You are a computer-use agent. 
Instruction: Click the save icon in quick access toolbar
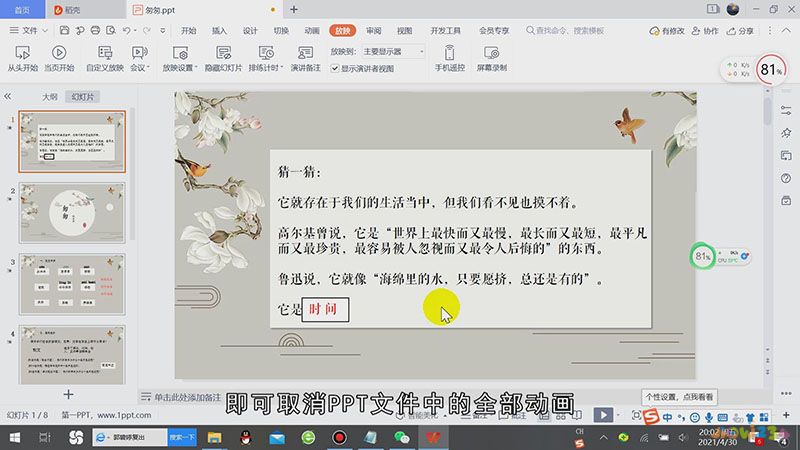(x=64, y=31)
